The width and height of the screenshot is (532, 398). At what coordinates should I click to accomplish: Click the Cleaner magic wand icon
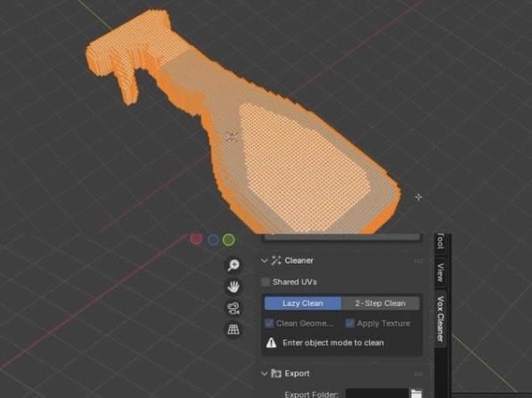pos(276,260)
